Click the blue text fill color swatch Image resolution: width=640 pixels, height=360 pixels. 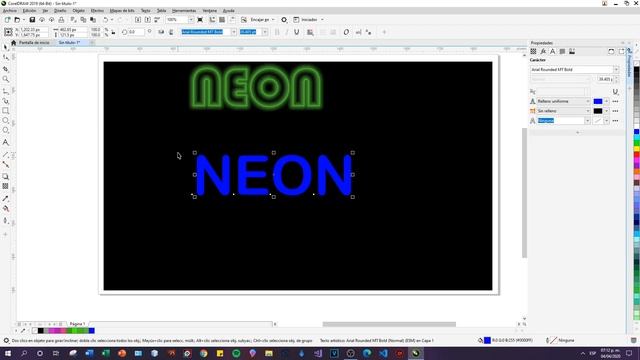[x=598, y=101]
